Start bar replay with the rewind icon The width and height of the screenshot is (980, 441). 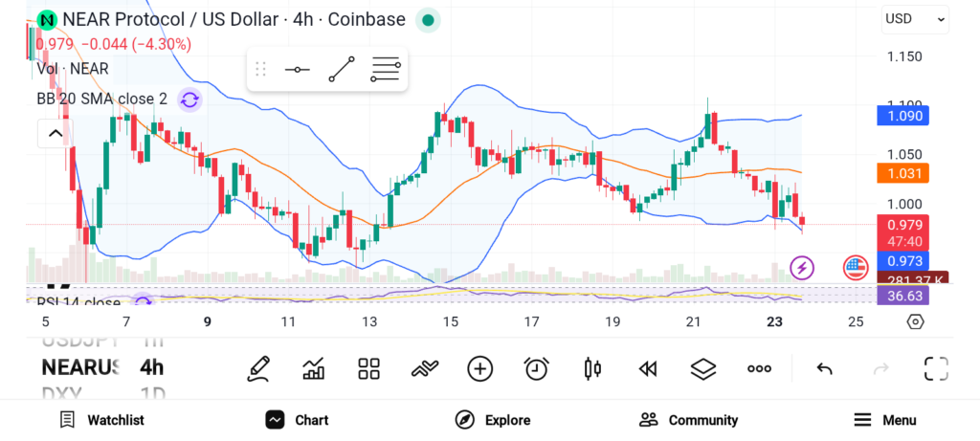648,368
